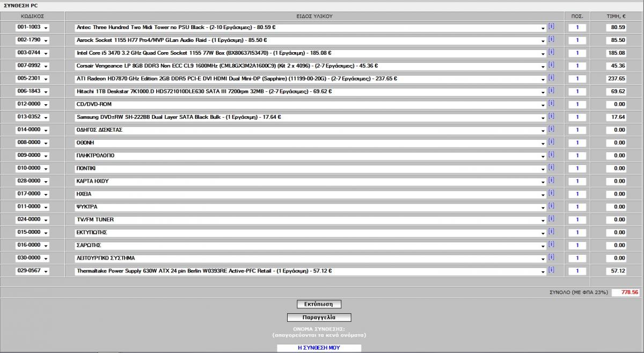Open the ΠΛΗΚΤΡΟΛΟΓΙΟ item dropdown
Image resolution: width=644 pixels, height=353 pixels.
pyautogui.click(x=311, y=156)
